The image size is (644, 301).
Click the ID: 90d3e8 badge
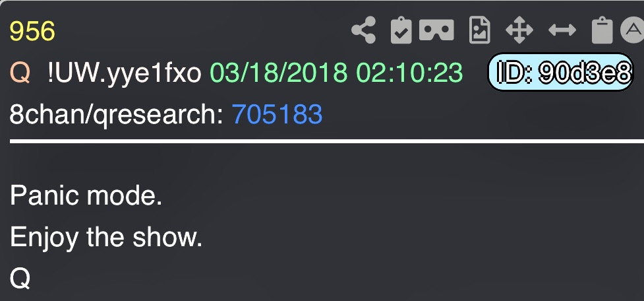(560, 72)
